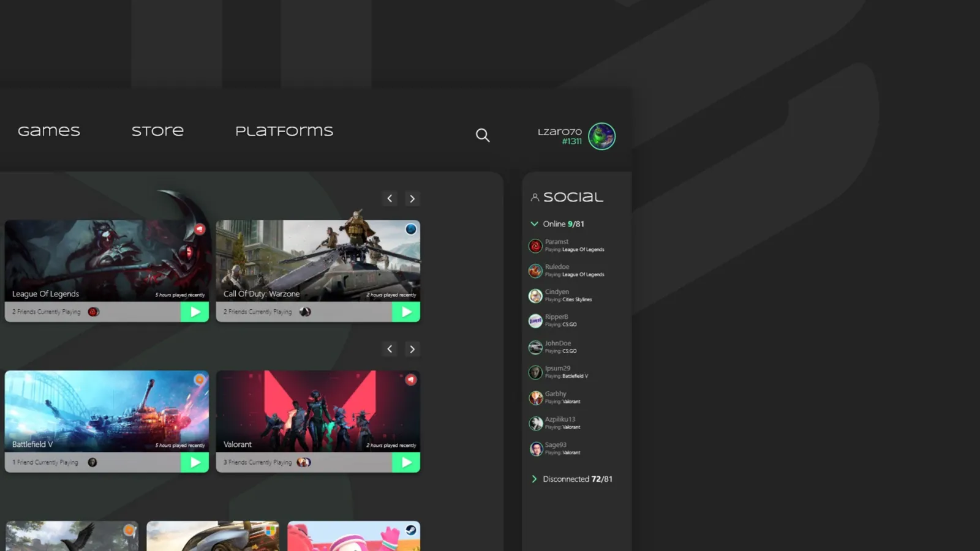
Task: Launch League Of Legends with play button
Action: [x=195, y=312]
